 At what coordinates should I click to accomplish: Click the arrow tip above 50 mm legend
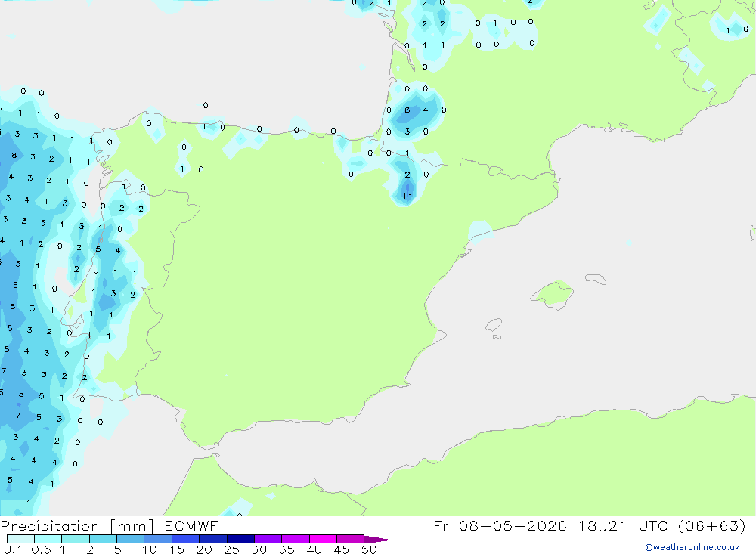[x=378, y=540]
